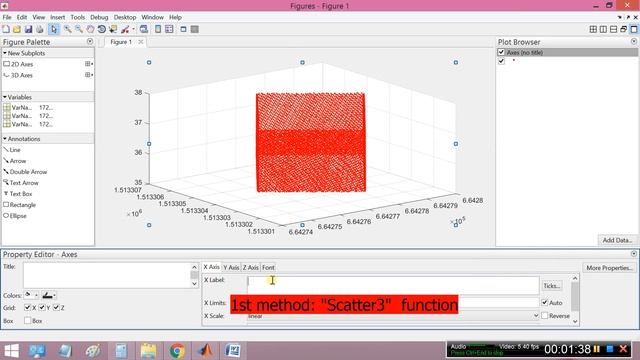Uncheck Axes (no title) in Plot Browser

tap(501, 52)
